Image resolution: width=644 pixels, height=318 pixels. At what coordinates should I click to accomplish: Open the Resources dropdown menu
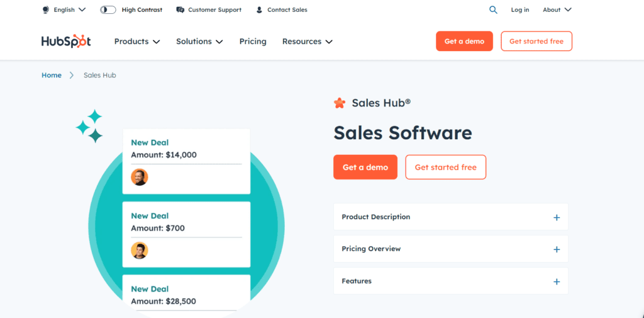click(x=307, y=42)
